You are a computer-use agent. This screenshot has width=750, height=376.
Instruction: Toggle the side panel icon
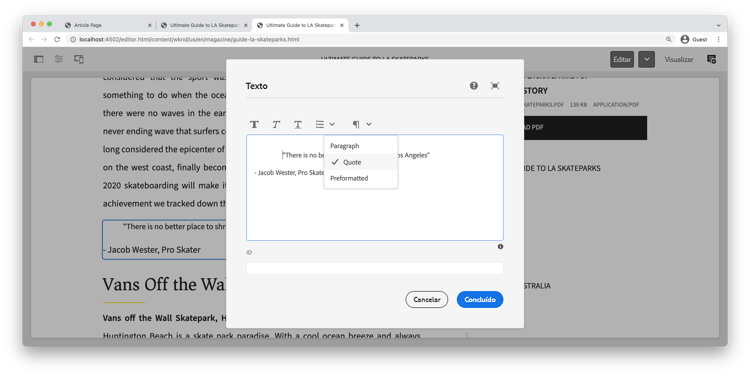(x=39, y=59)
